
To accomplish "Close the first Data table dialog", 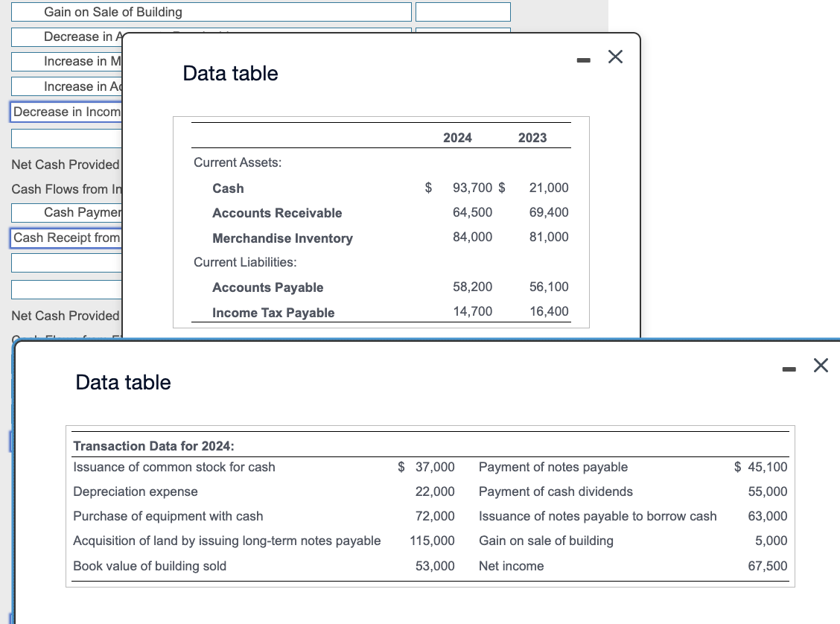I will [615, 57].
